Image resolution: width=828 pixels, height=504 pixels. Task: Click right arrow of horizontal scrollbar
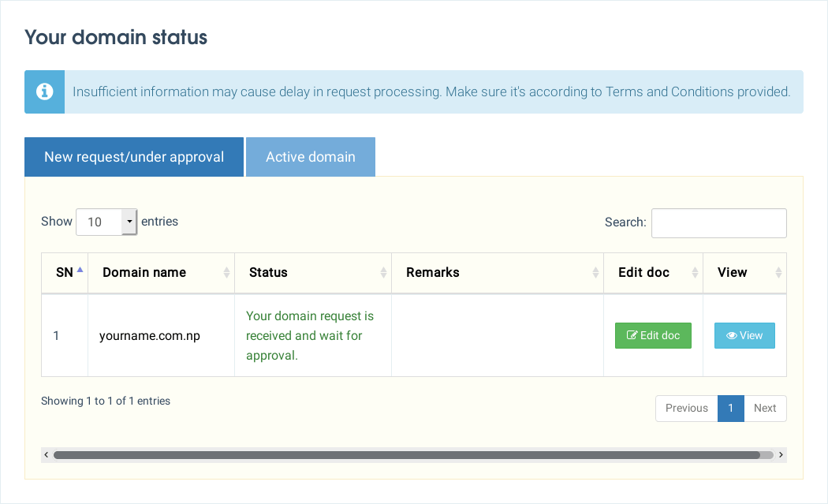coord(781,455)
